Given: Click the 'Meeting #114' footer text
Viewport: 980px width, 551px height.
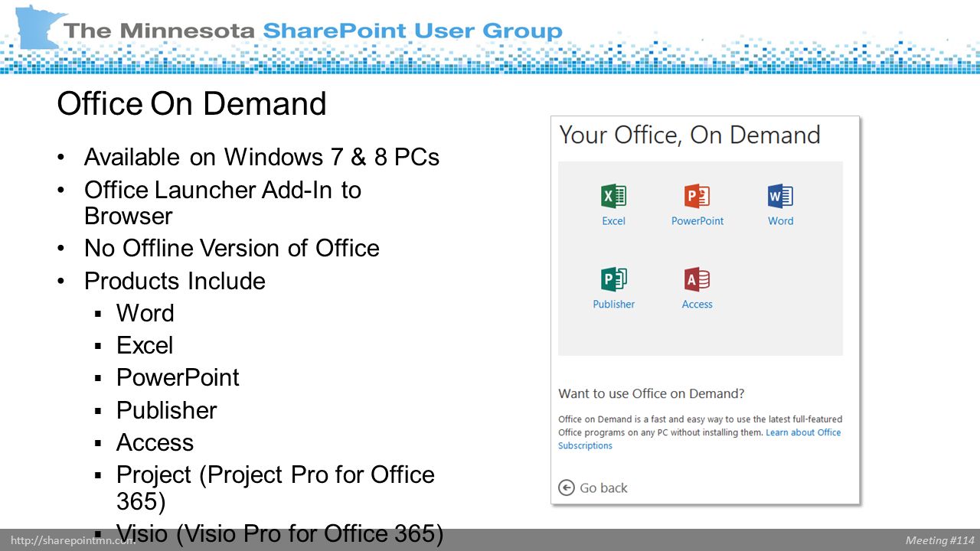Looking at the screenshot, I should 940,540.
